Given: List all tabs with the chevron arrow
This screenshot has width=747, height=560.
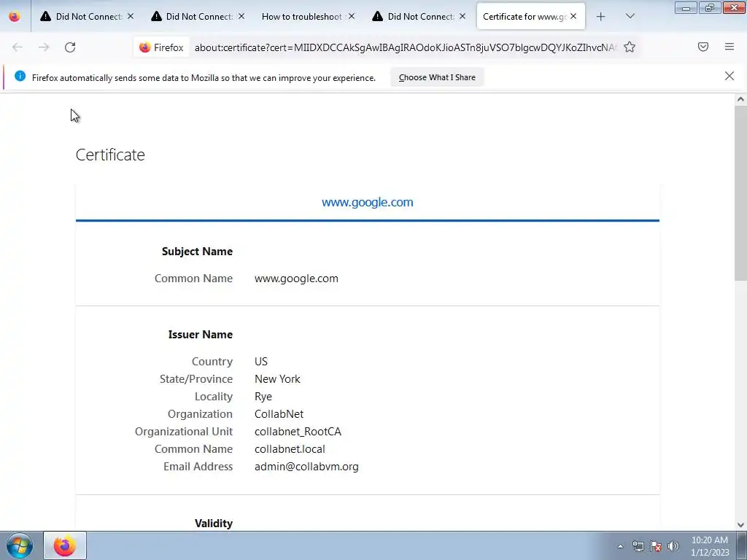Looking at the screenshot, I should [x=630, y=17].
